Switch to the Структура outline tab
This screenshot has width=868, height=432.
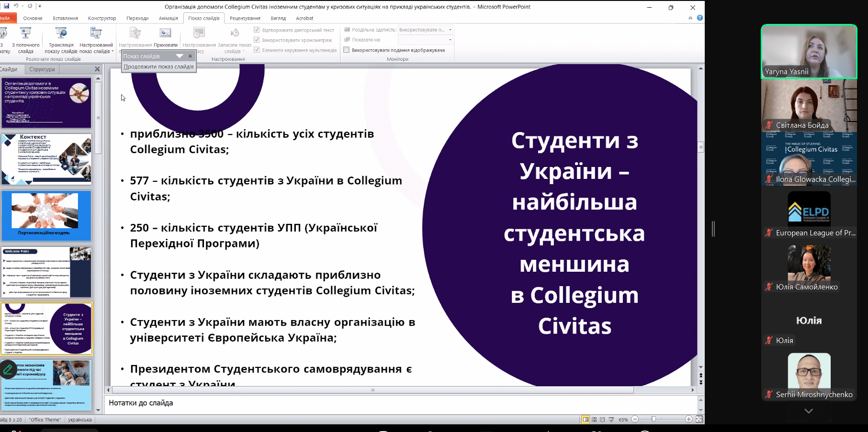click(x=42, y=69)
